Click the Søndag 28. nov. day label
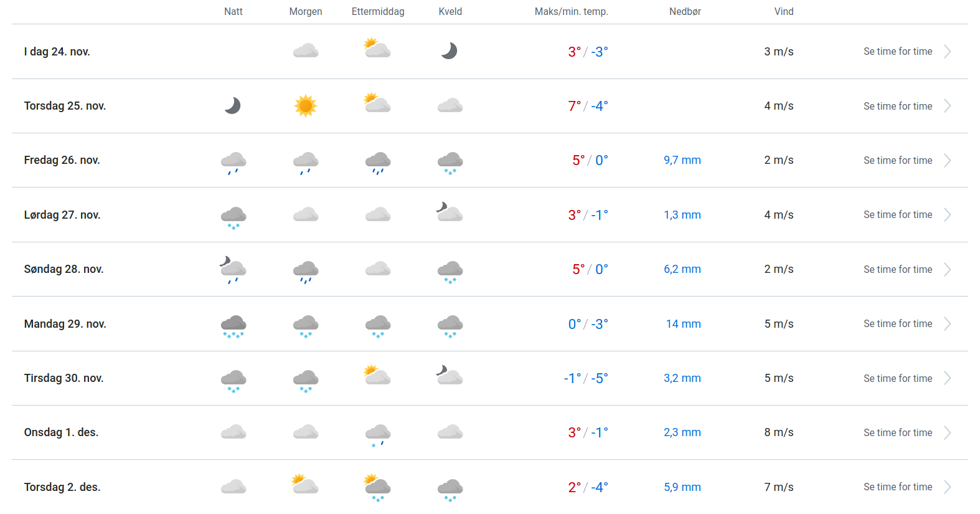Image resolution: width=980 pixels, height=514 pixels. 64,269
